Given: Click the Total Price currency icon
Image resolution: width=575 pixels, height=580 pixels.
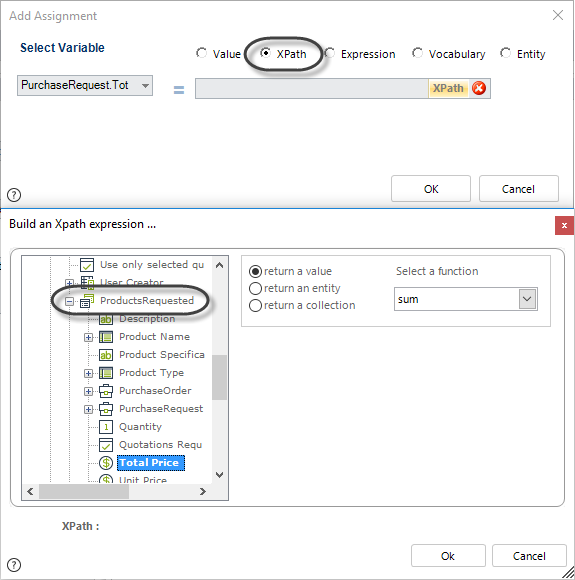Looking at the screenshot, I should click(106, 463).
